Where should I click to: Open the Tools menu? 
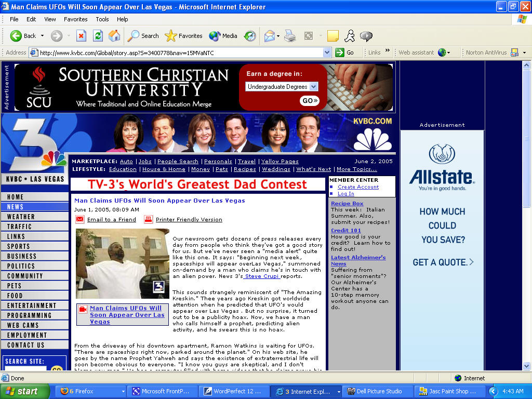[x=102, y=19]
